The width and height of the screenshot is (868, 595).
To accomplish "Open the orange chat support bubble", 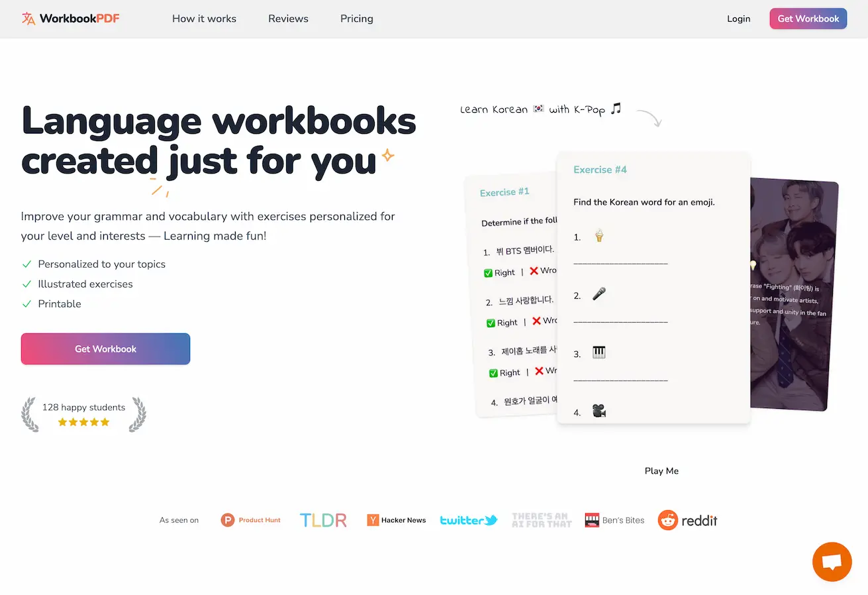I will (x=832, y=561).
